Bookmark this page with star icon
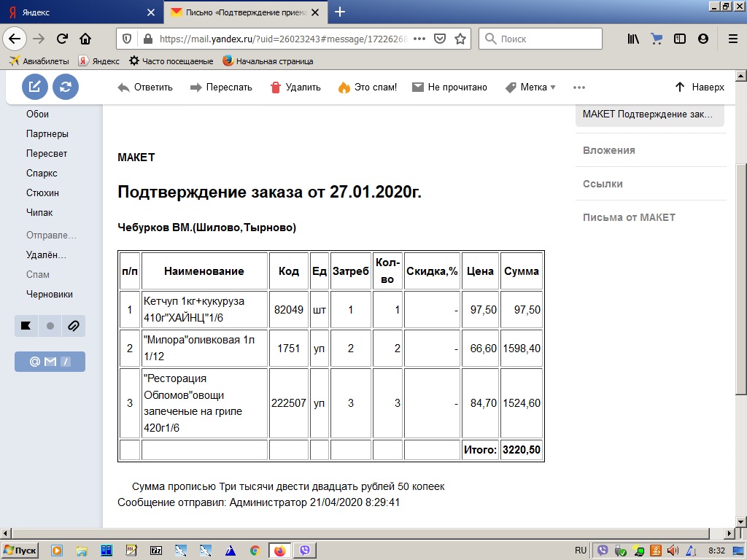This screenshot has height=560, width=747. 460,39
